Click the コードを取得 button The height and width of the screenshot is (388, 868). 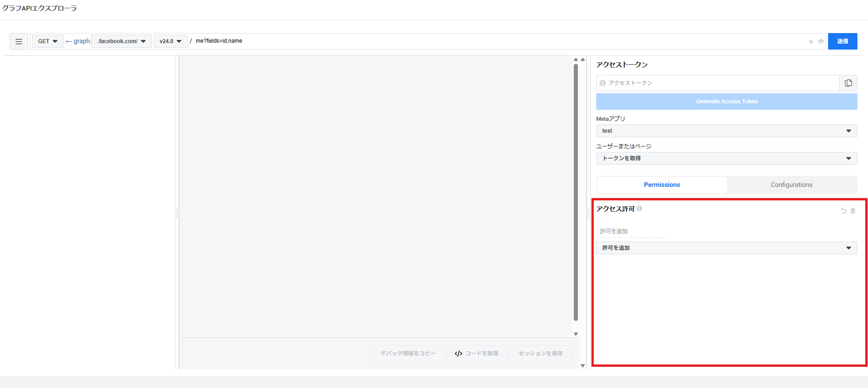pyautogui.click(x=477, y=354)
